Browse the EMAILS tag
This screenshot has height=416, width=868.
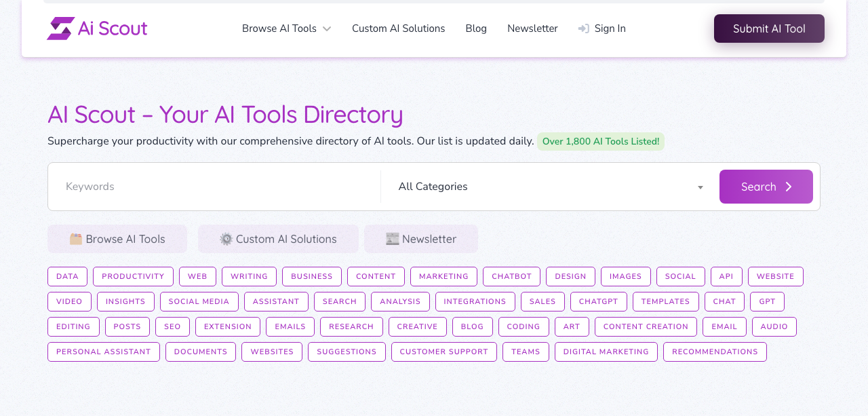tap(290, 326)
